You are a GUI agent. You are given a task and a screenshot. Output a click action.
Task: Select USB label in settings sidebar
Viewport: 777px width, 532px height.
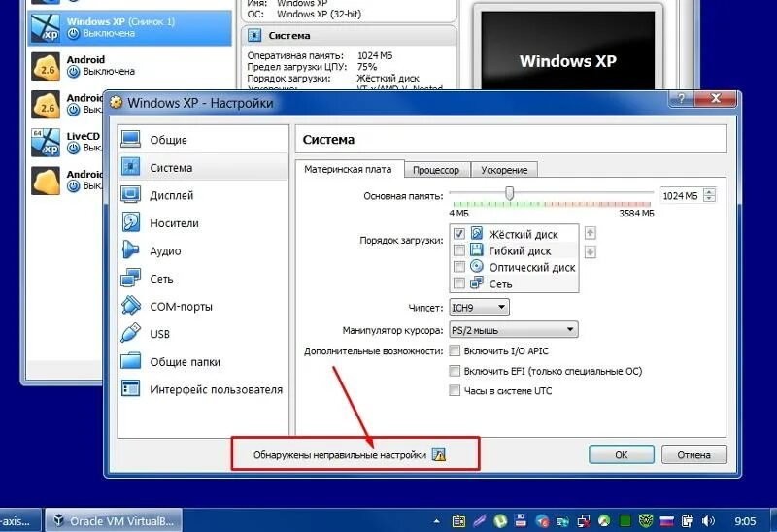point(160,334)
